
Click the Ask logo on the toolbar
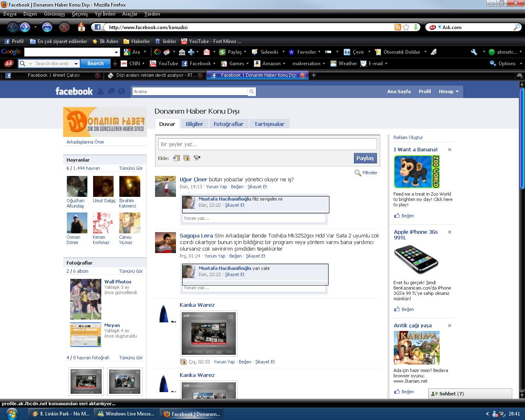pyautogui.click(x=9, y=64)
